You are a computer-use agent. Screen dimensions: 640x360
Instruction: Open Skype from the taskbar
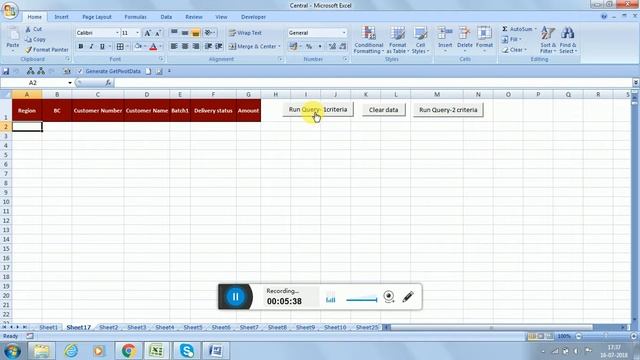pos(187,351)
